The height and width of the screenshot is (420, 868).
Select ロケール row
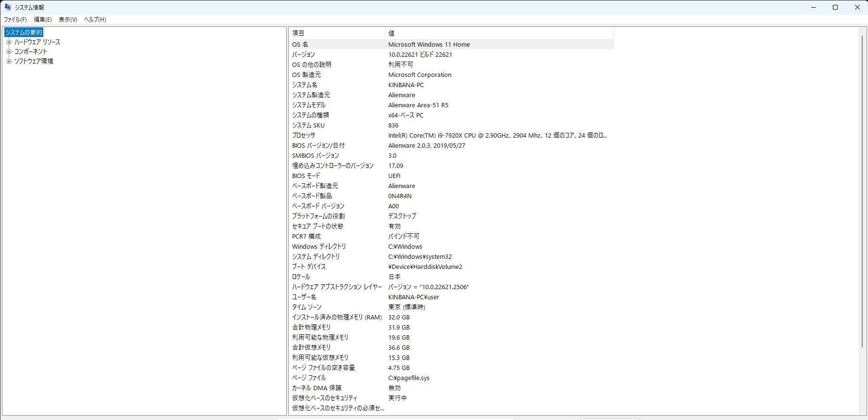click(451, 277)
